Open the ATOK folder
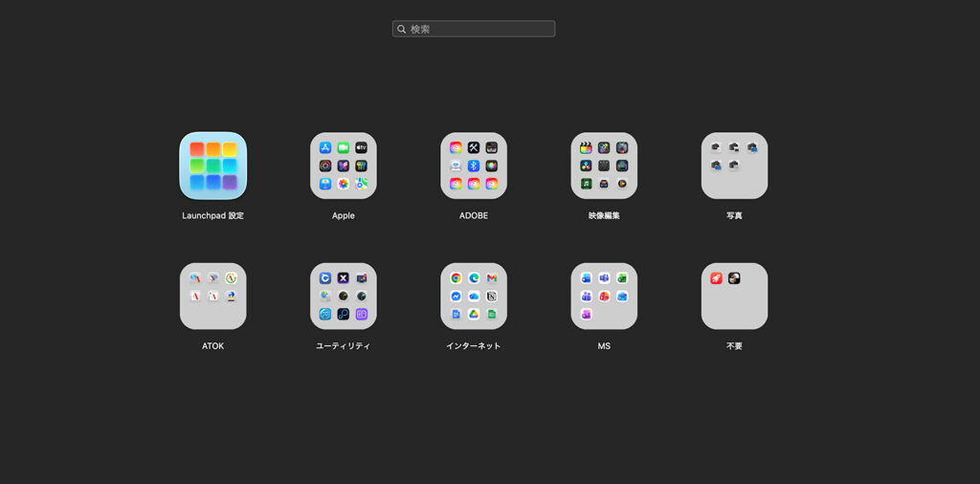 point(212,297)
